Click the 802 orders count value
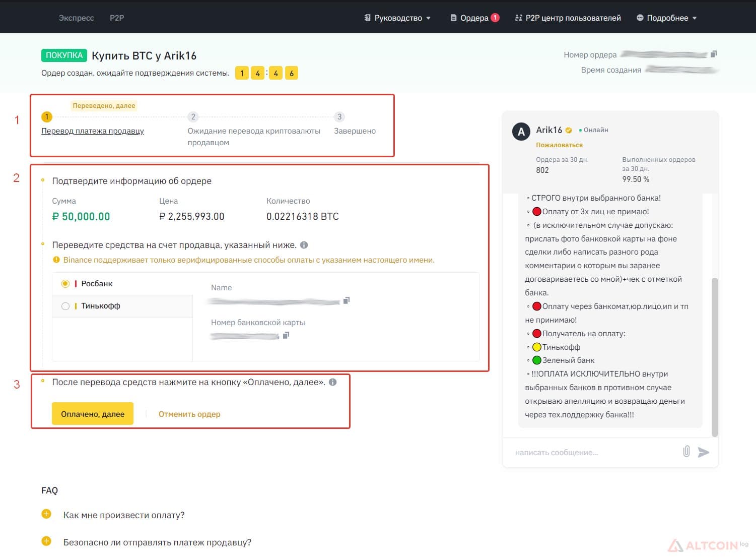This screenshot has width=756, height=559. (542, 170)
